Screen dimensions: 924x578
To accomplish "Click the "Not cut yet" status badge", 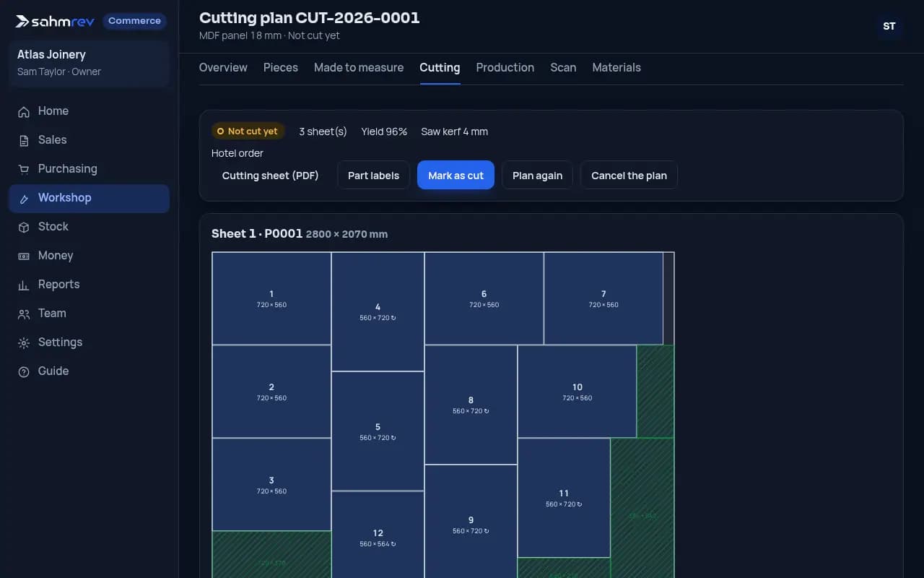I will 247,131.
